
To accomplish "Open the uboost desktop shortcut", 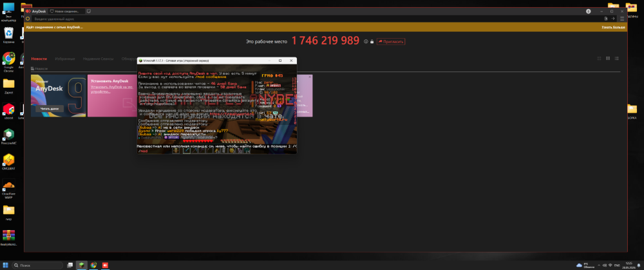I will point(8,111).
